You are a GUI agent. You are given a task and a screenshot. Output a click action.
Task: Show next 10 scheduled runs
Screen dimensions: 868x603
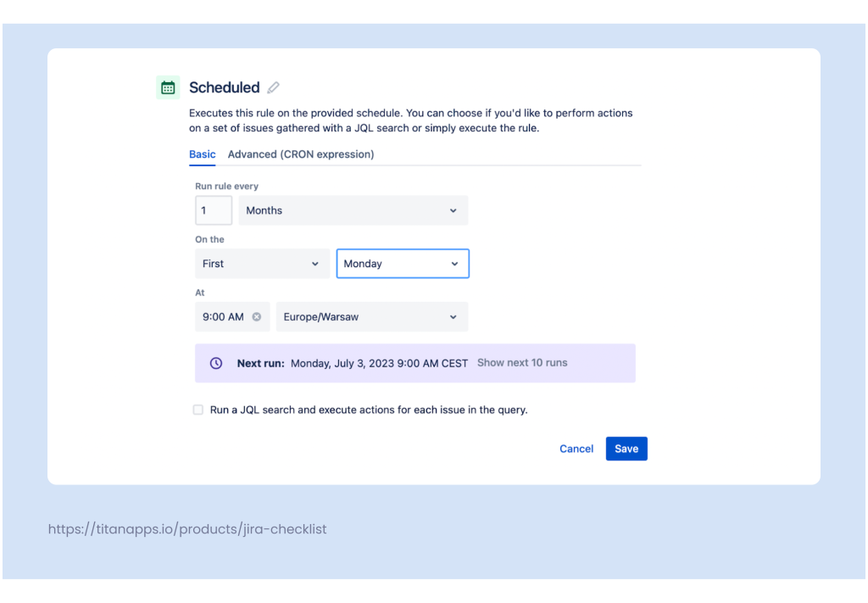[x=522, y=363]
